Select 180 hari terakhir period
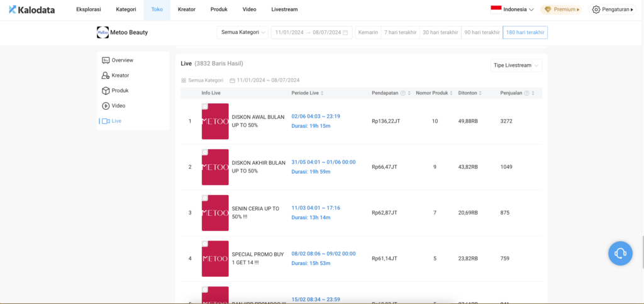This screenshot has height=304, width=644. (x=525, y=33)
